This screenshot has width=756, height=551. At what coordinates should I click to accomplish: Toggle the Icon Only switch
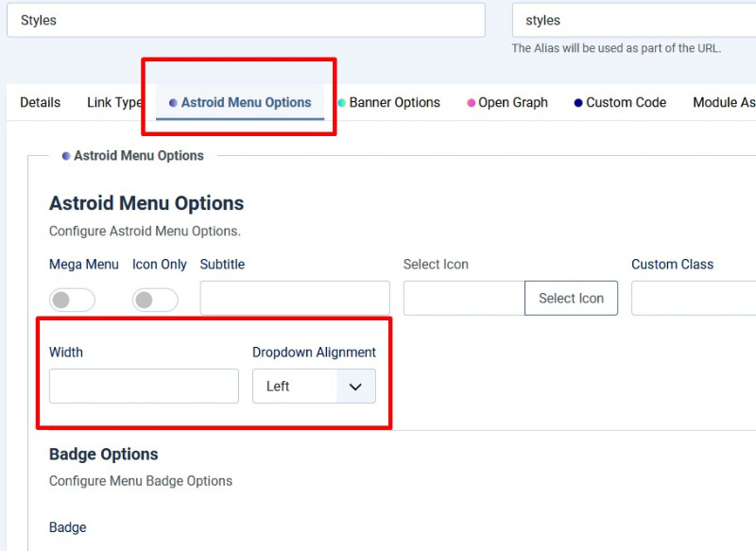point(155,301)
